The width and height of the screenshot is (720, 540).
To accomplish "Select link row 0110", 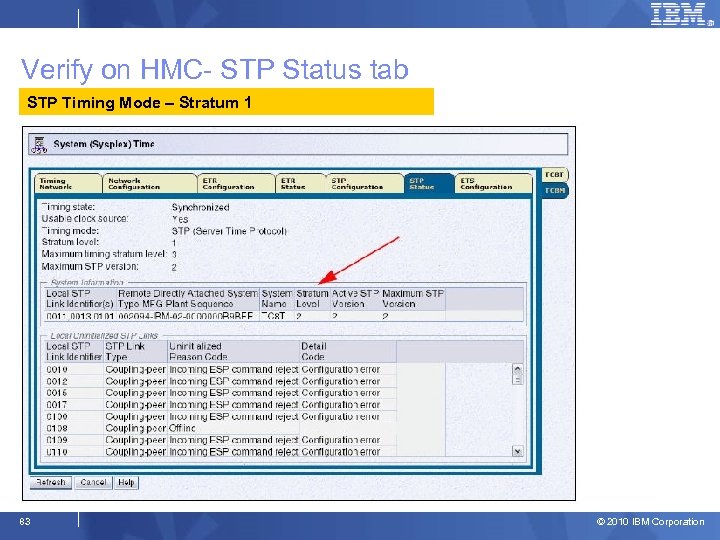I will point(220,452).
